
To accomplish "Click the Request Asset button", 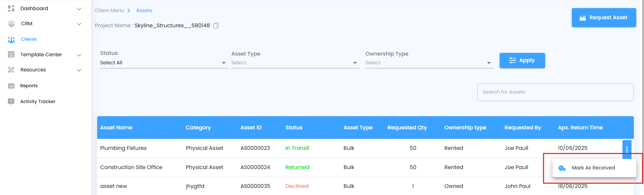I will (x=604, y=18).
